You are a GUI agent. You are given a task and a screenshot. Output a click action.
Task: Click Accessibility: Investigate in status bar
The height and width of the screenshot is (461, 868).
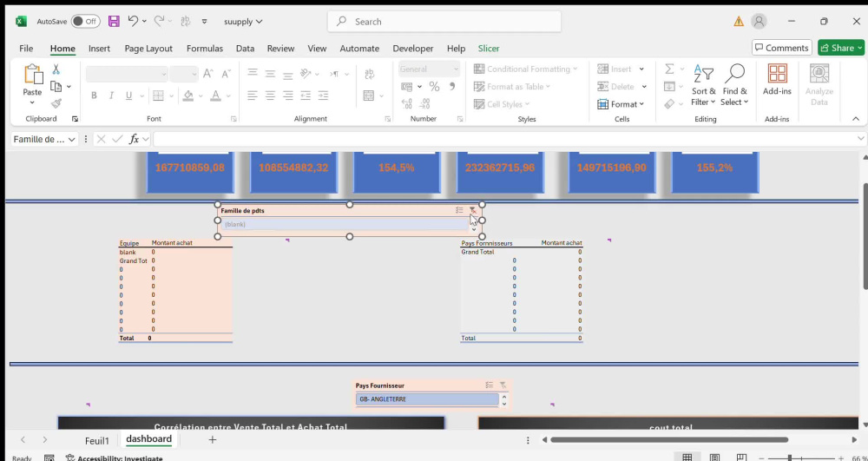click(114, 458)
